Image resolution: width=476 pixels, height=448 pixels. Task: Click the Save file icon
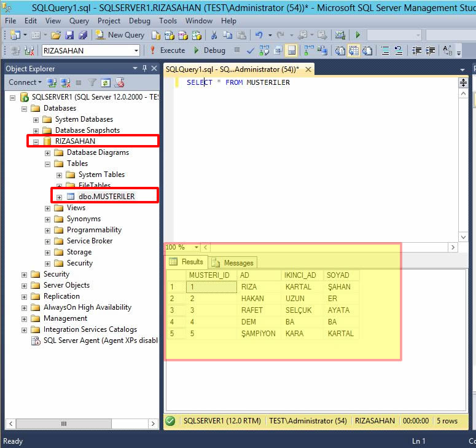pos(69,35)
